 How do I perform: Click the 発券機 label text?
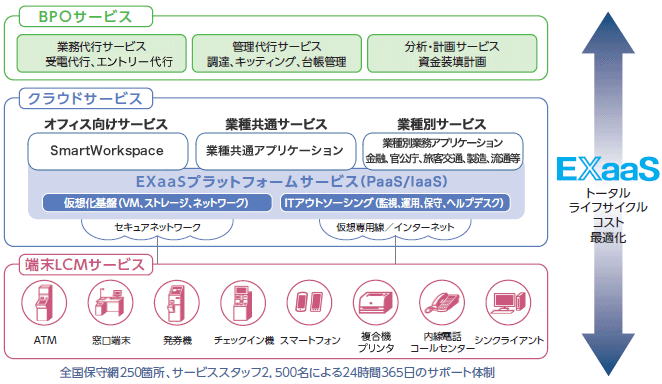tap(178, 340)
